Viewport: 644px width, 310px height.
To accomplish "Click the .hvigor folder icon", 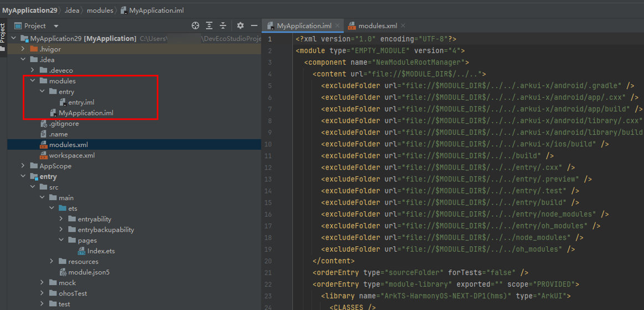I will [34, 49].
